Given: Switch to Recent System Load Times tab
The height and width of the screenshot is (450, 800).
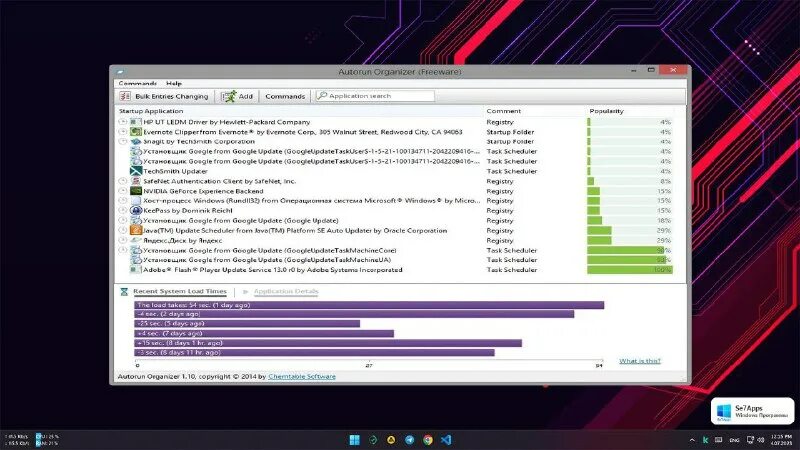Looking at the screenshot, I should coord(180,291).
